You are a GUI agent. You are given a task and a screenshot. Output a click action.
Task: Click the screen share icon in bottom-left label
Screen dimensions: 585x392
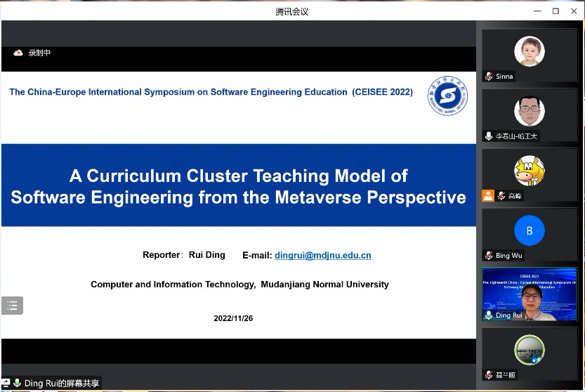click(6, 384)
